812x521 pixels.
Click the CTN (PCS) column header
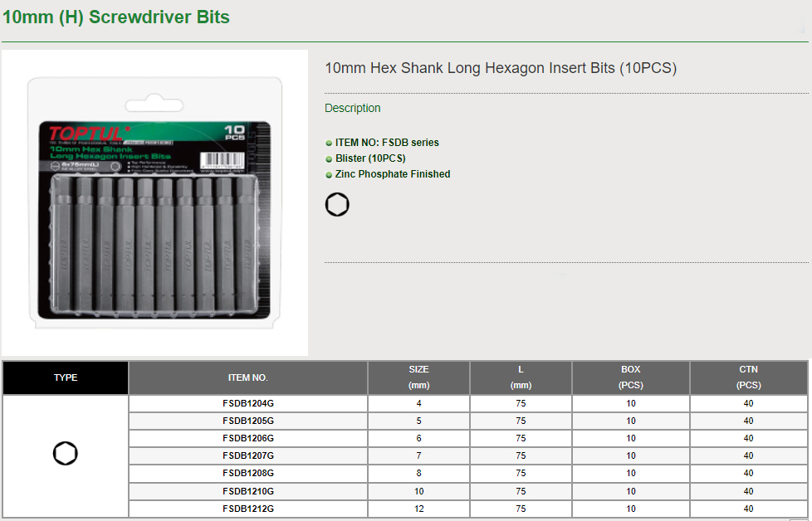748,377
